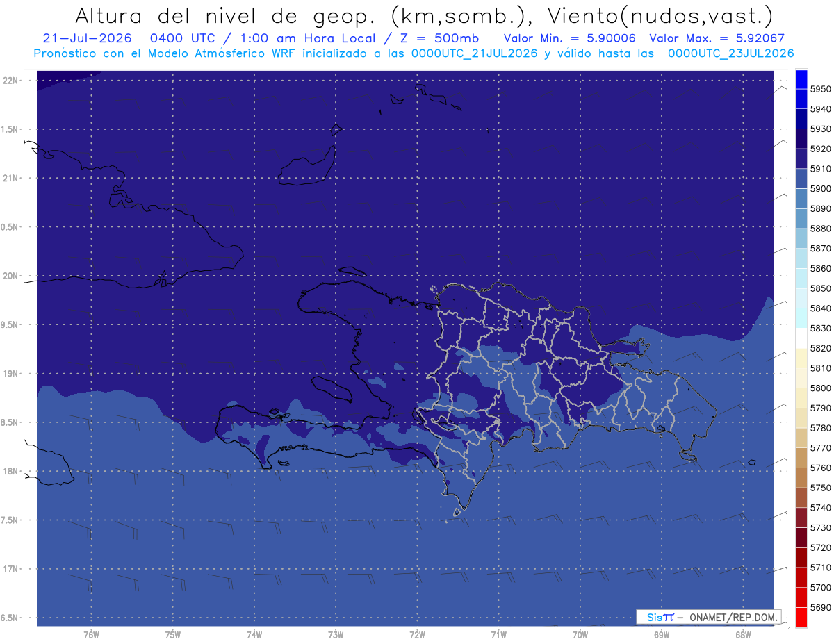
Task: Click the '20N' latitude label
Action: 11,276
